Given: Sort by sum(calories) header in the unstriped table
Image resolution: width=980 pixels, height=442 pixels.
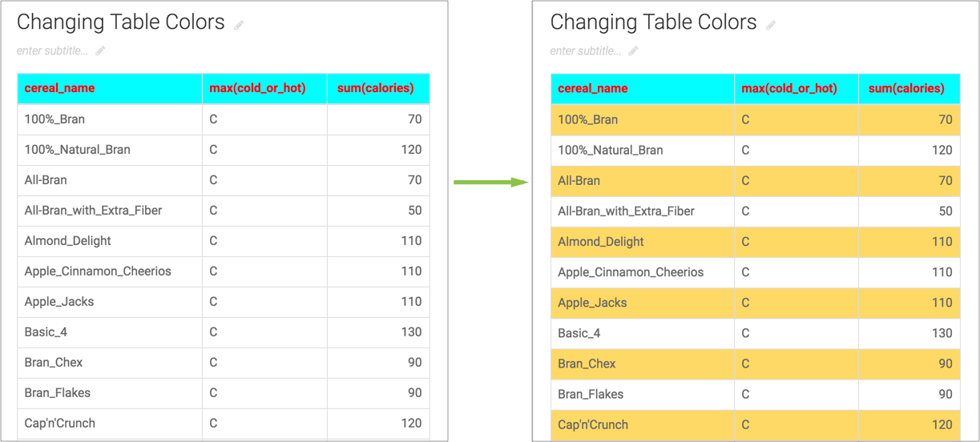Looking at the screenshot, I should click(375, 88).
